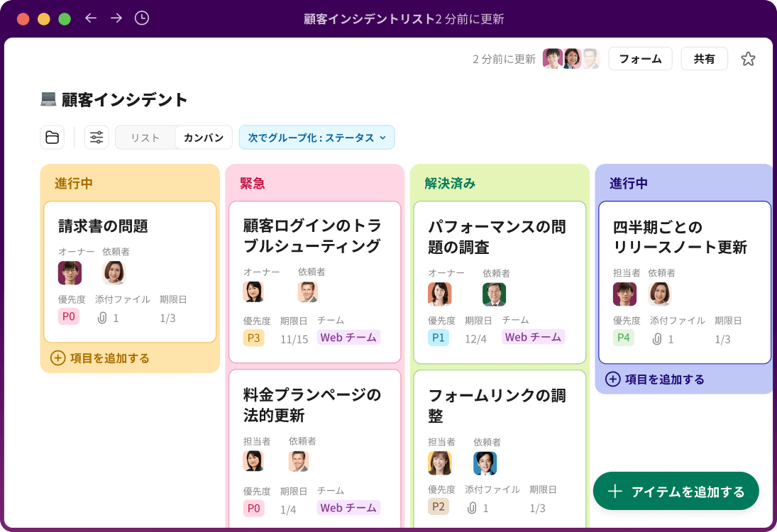
Task: Click the paperclip icon on フォームリンクの調整 card
Action: (471, 507)
